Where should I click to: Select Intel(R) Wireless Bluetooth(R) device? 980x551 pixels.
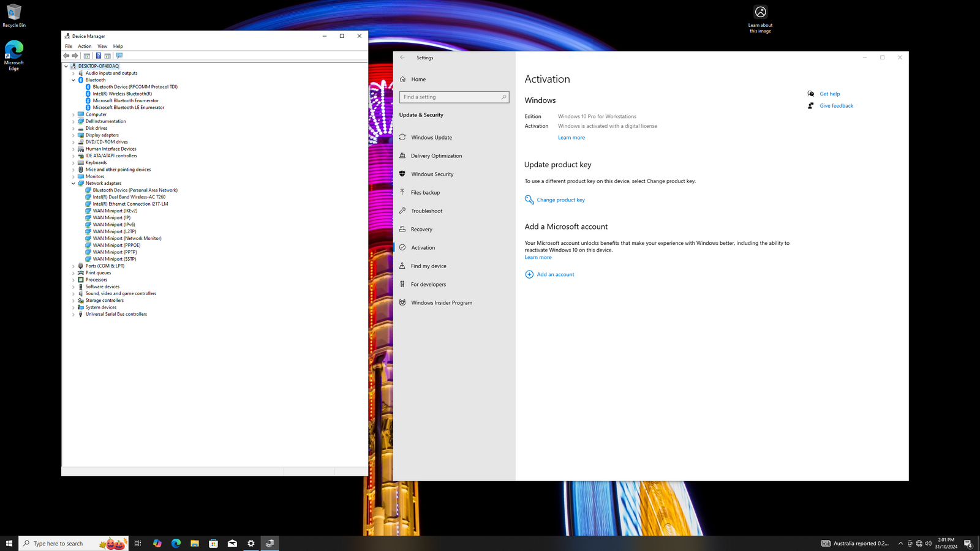(x=122, y=94)
